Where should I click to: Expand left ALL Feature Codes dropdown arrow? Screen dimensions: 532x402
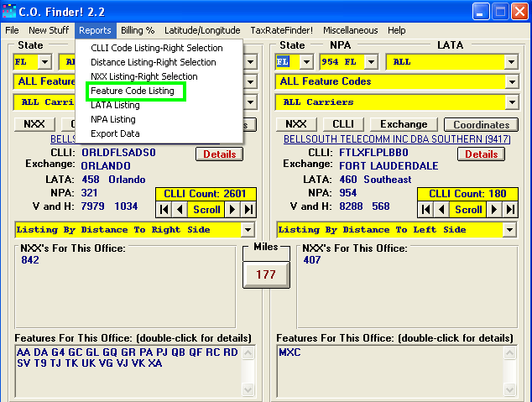pos(250,81)
